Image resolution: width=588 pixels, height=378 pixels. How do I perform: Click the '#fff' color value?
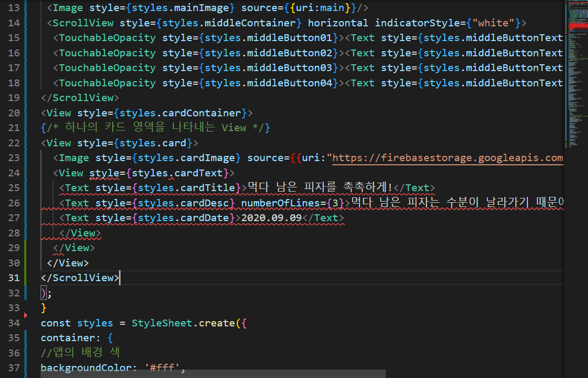click(162, 368)
